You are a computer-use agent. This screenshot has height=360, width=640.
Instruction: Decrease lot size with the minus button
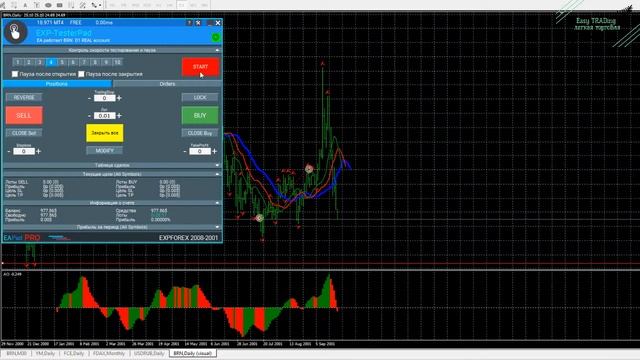pyautogui.click(x=89, y=116)
